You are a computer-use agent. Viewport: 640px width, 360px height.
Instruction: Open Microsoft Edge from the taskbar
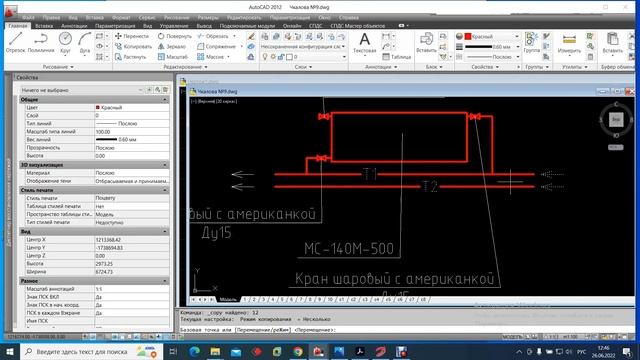[x=195, y=351]
